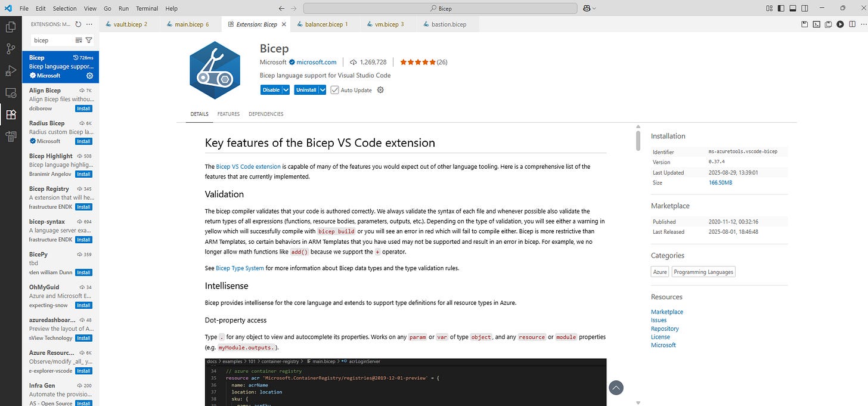Switch to the main.bicep tab
This screenshot has width=868, height=406.
(190, 24)
